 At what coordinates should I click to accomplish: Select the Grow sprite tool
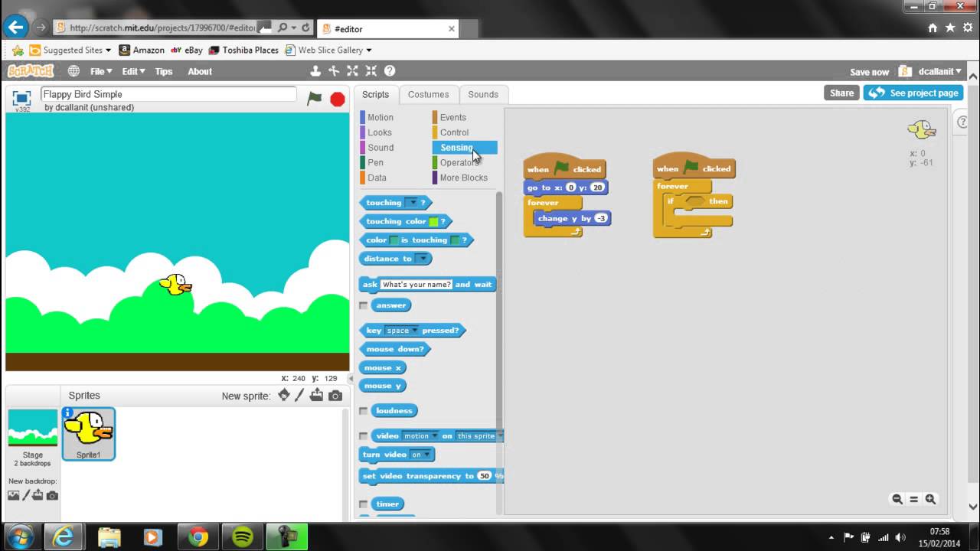(x=352, y=71)
